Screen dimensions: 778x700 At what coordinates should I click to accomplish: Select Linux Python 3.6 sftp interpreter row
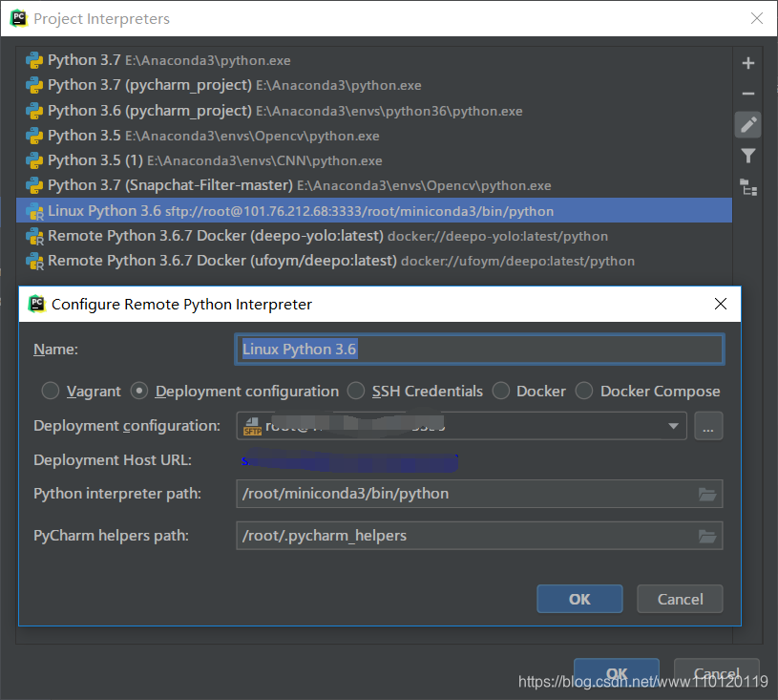374,210
